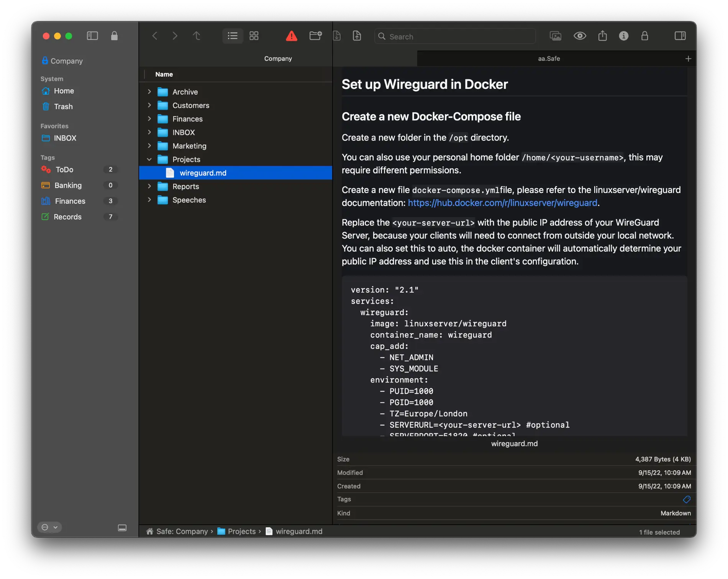
Task: Open INBOX favorite in sidebar
Action: coord(59,138)
